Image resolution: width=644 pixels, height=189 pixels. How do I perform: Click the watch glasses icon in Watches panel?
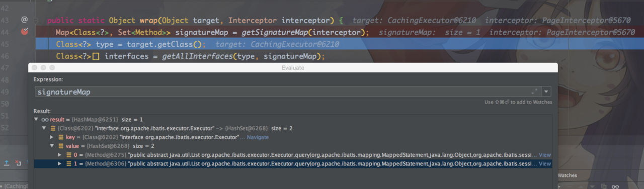click(615, 186)
